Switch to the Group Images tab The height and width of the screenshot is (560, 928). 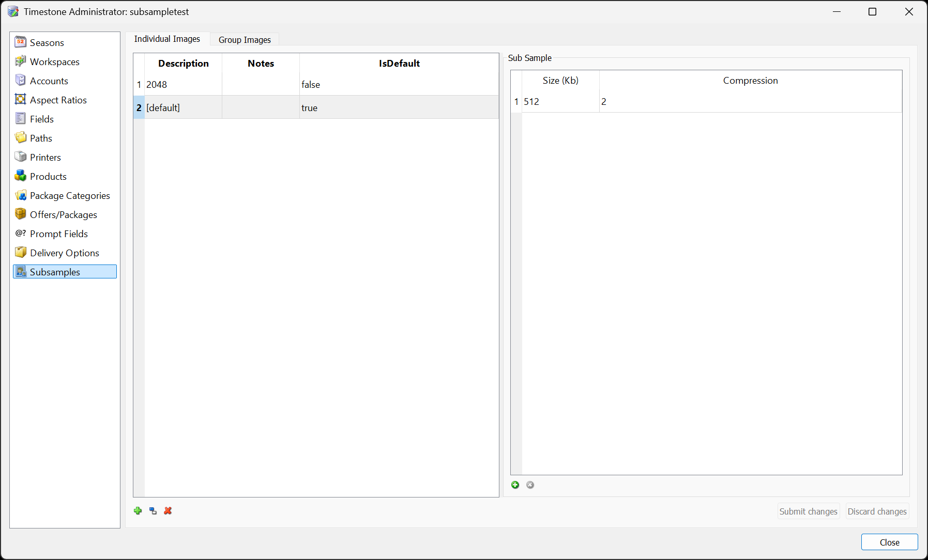pos(245,40)
